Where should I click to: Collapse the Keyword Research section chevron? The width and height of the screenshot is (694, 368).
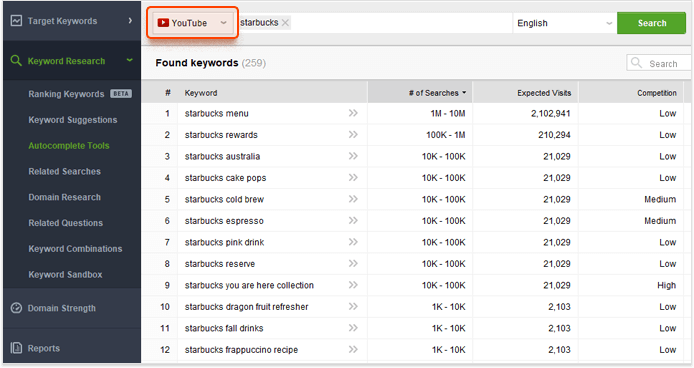tap(130, 60)
